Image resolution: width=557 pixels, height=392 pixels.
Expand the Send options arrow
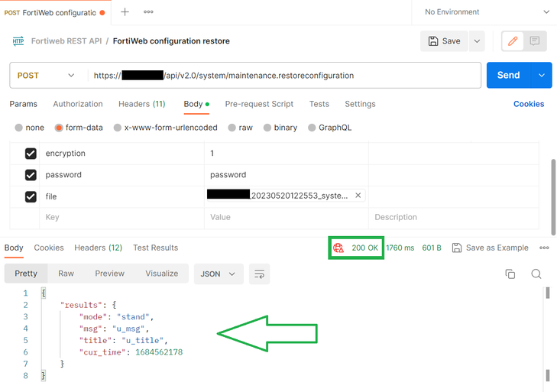(542, 76)
